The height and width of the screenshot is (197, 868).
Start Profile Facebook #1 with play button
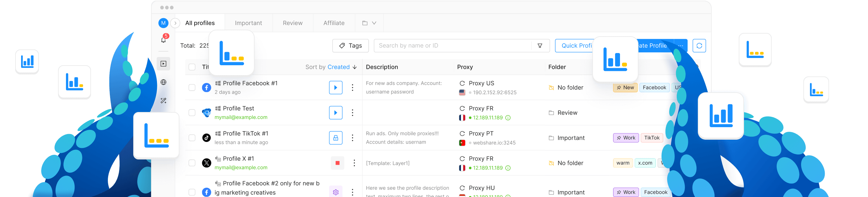[336, 88]
